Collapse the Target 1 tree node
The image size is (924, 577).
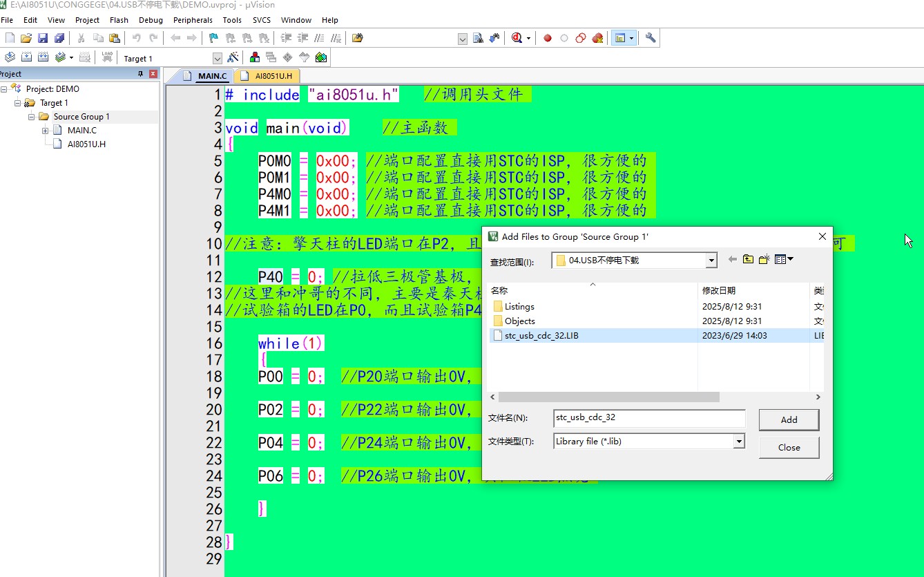(x=17, y=103)
